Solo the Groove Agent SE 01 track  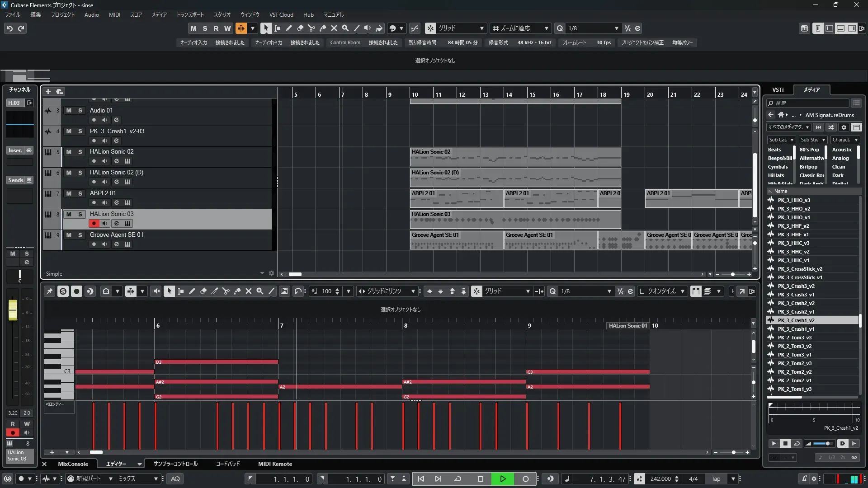[80, 235]
